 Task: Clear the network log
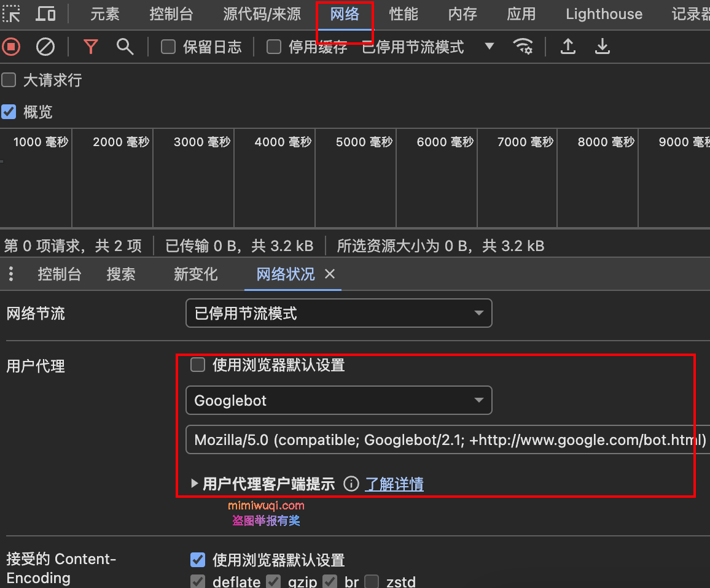(45, 47)
